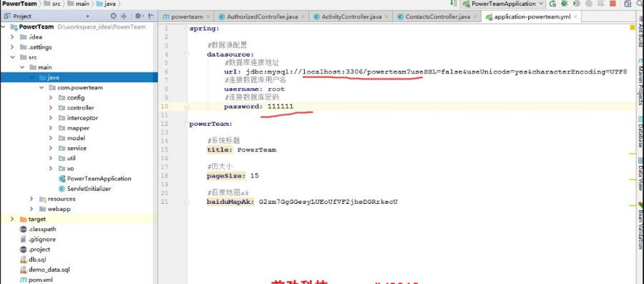Expand the controller package
This screenshot has width=644, height=284.
pos(51,107)
